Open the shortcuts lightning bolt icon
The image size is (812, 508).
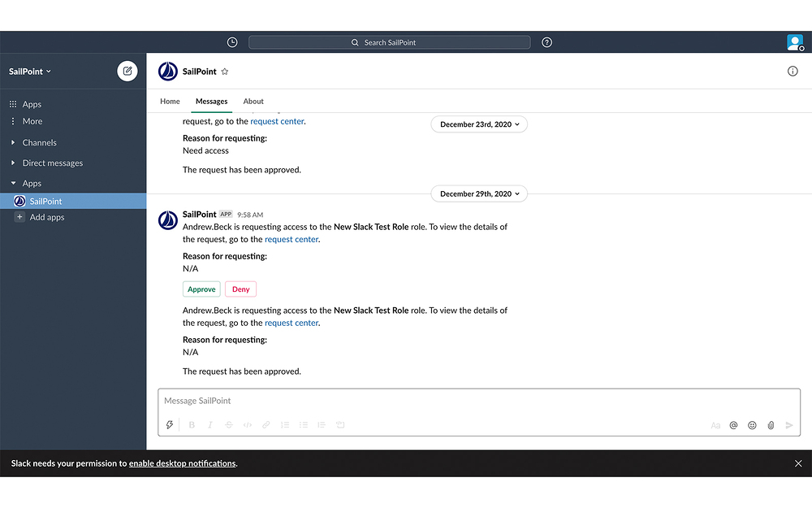170,425
